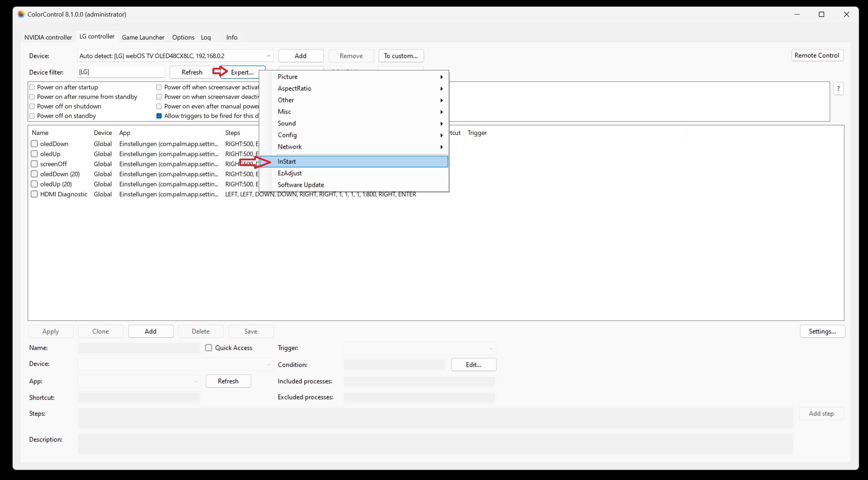Click the Edit... condition button
The image size is (868, 480).
point(474,365)
